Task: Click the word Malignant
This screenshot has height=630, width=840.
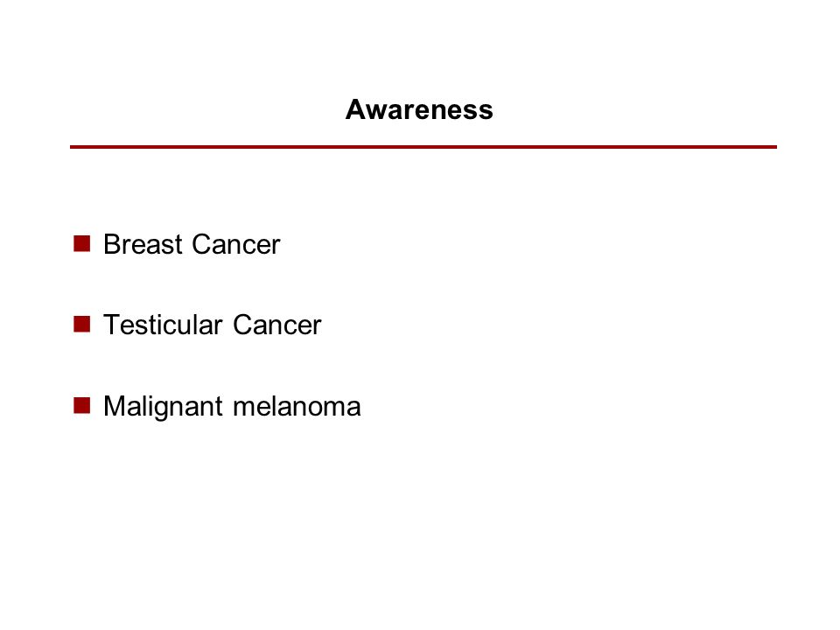Action: 163,407
